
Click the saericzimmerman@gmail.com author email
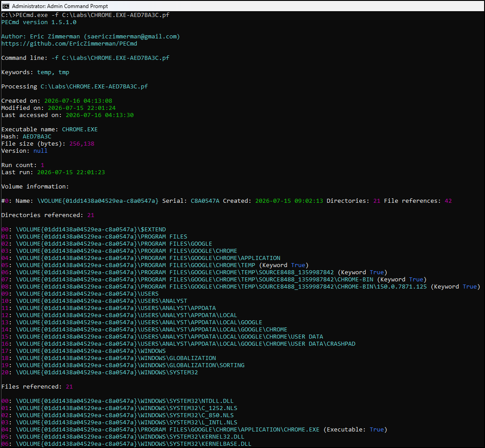(x=132, y=37)
